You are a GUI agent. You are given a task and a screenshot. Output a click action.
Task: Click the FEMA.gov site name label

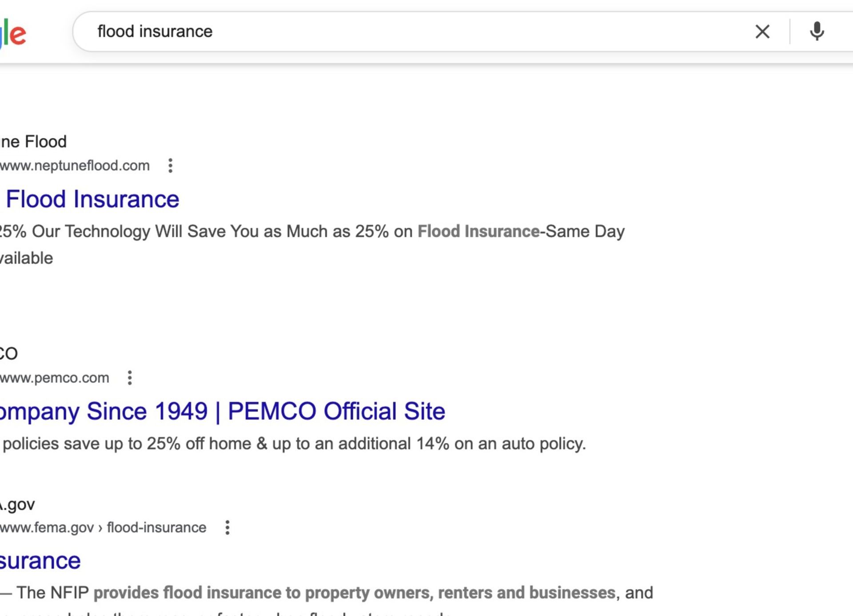[x=18, y=505]
